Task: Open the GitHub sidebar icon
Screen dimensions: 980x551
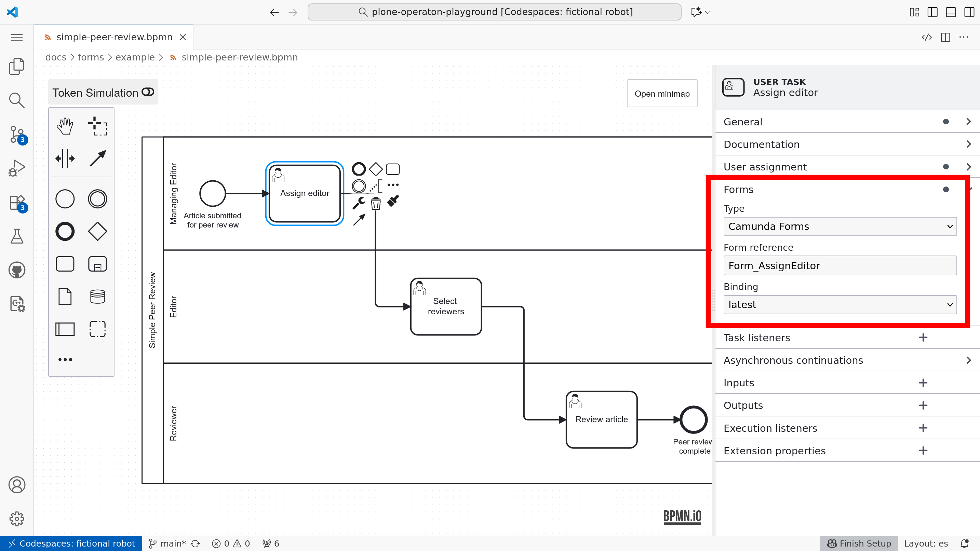Action: [17, 270]
